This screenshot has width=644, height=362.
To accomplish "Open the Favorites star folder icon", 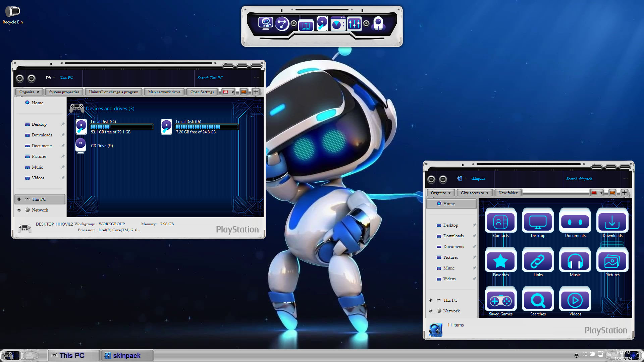I will point(500,261).
